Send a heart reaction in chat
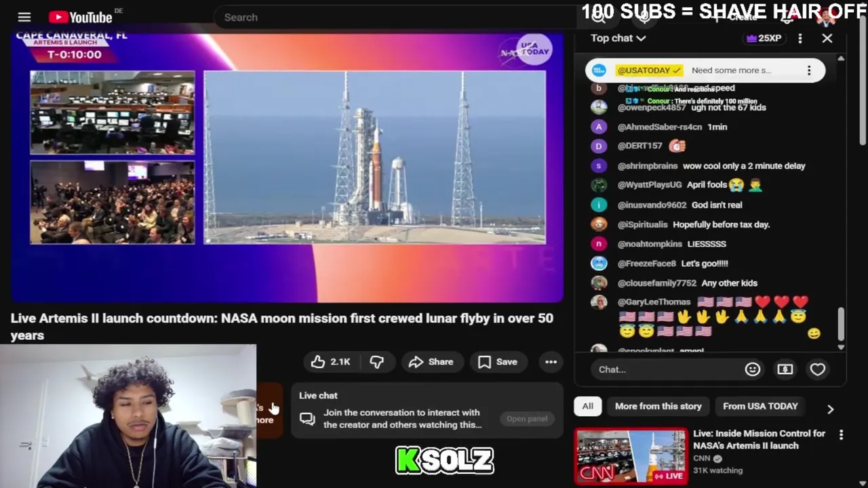 click(817, 369)
